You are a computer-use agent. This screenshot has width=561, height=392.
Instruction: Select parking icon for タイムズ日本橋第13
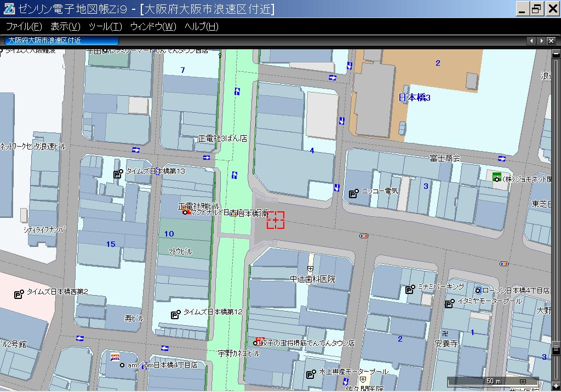click(x=118, y=174)
